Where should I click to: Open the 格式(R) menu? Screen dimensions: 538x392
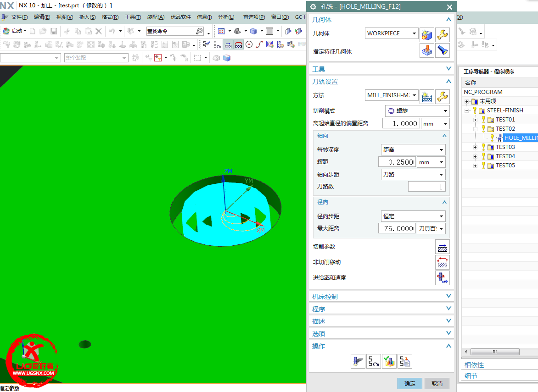110,17
